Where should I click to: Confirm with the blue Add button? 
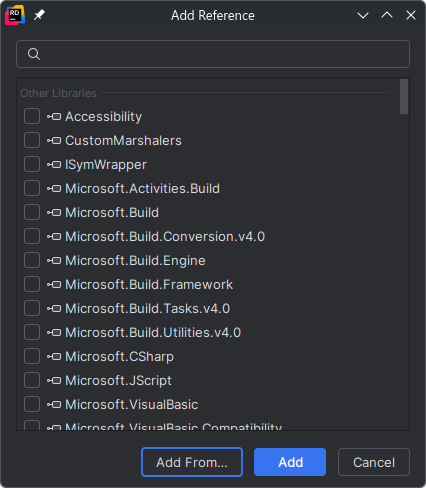[x=290, y=462]
